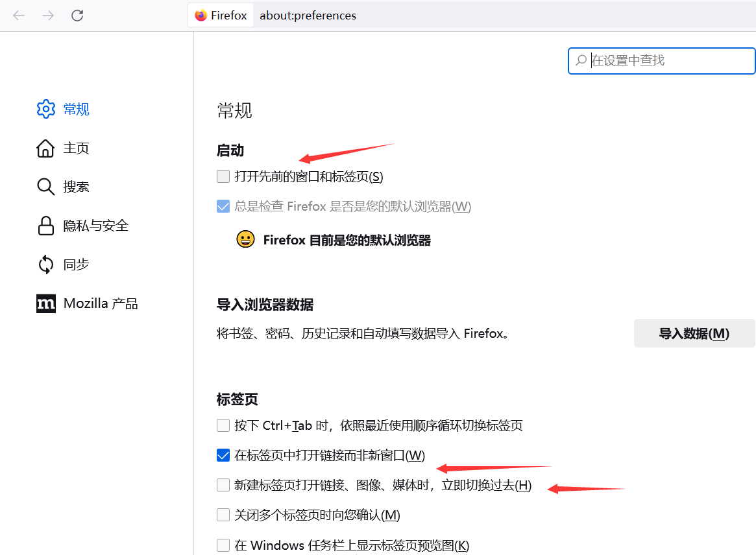Image resolution: width=756 pixels, height=555 pixels.
Task: Focus the 在设置中查找 search field
Action: pos(661,61)
